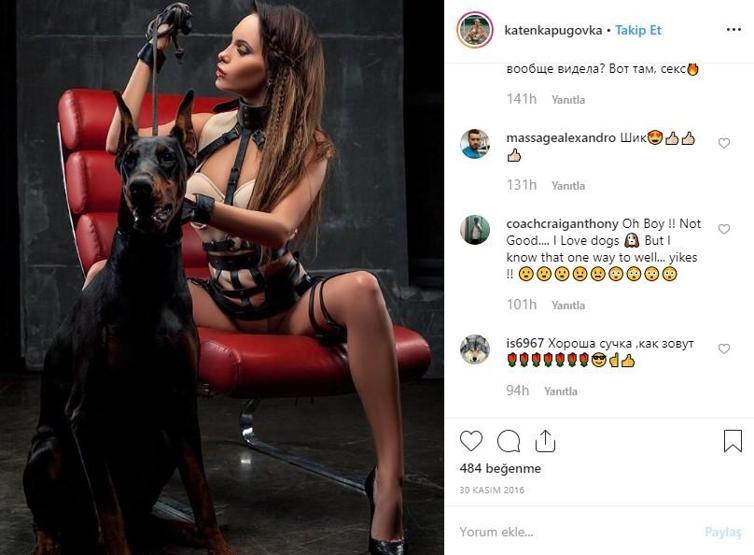754x555 pixels.
Task: Open massagealexandro's profile picture
Action: tap(475, 143)
